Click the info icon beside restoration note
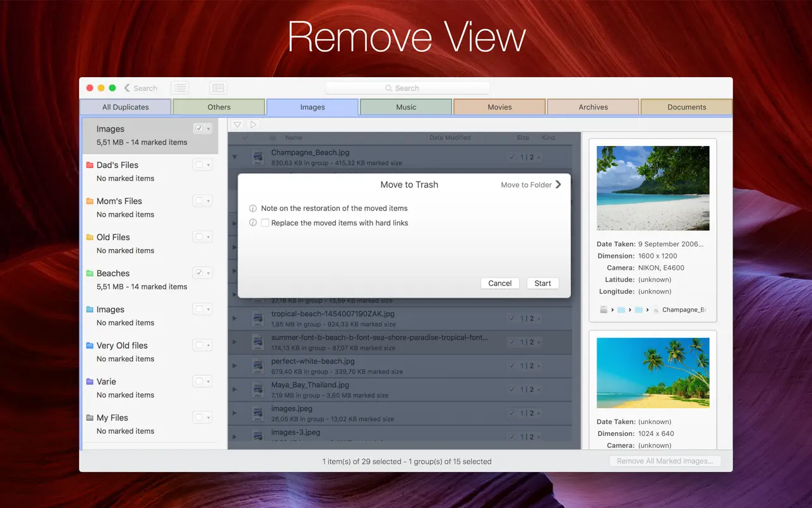 pos(253,209)
